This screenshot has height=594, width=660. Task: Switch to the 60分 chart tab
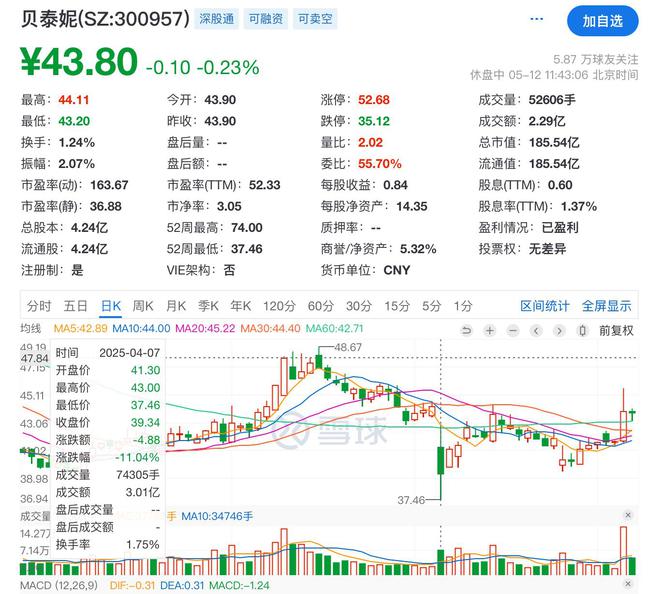point(320,306)
